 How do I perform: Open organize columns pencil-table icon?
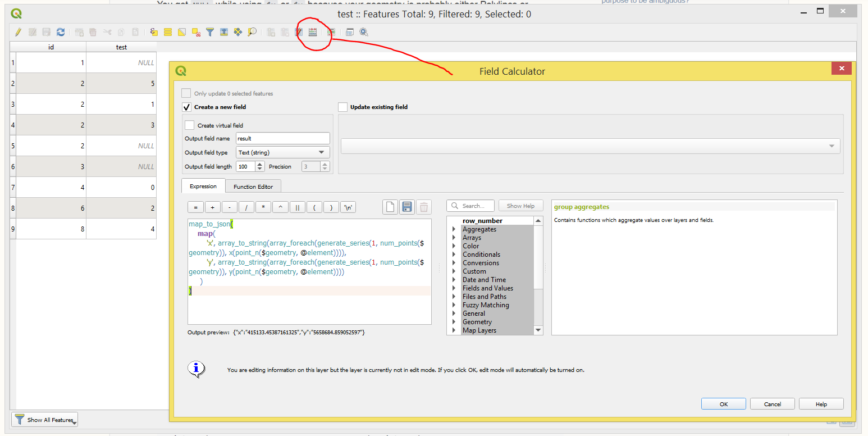click(299, 33)
